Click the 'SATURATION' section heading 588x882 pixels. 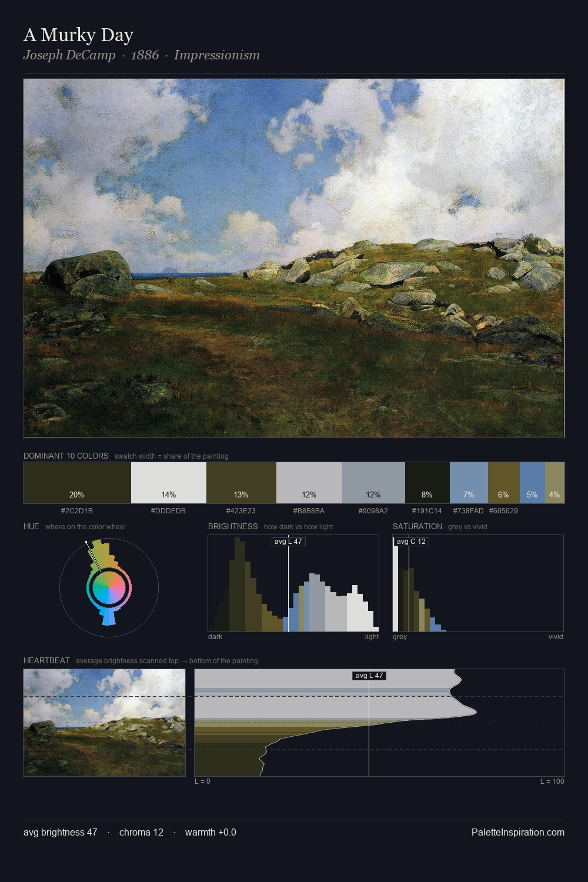[x=417, y=526]
